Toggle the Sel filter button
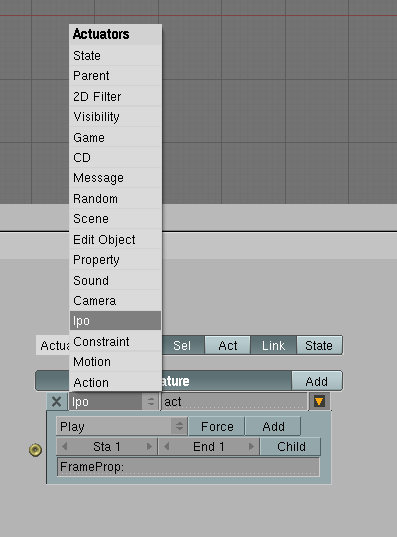397x537 pixels. (182, 345)
